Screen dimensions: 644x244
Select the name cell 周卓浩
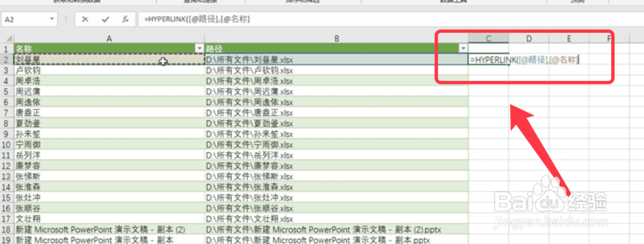109,80
